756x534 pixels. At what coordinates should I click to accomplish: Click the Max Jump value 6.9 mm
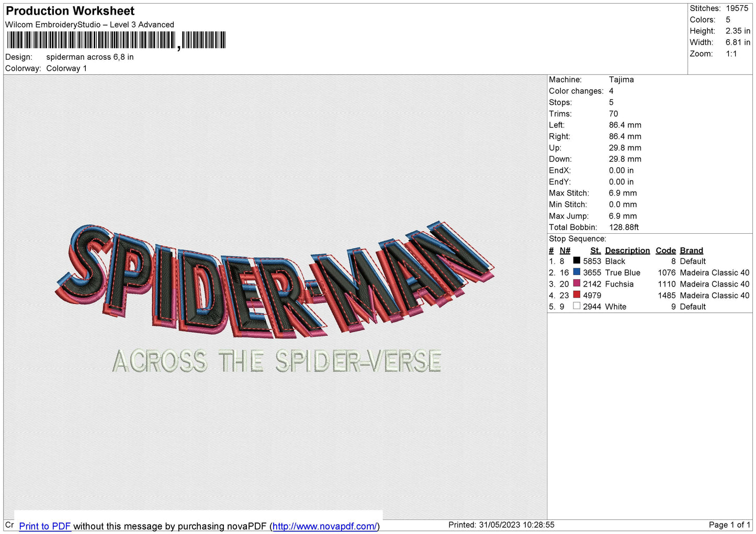point(623,216)
